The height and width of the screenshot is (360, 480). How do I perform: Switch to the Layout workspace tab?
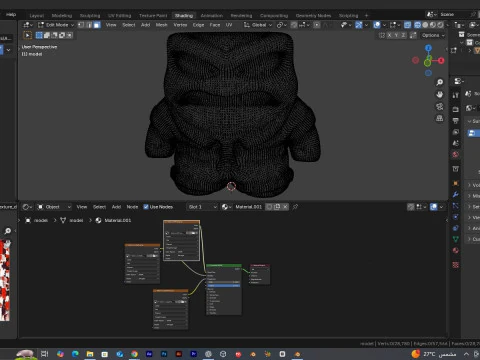click(37, 16)
